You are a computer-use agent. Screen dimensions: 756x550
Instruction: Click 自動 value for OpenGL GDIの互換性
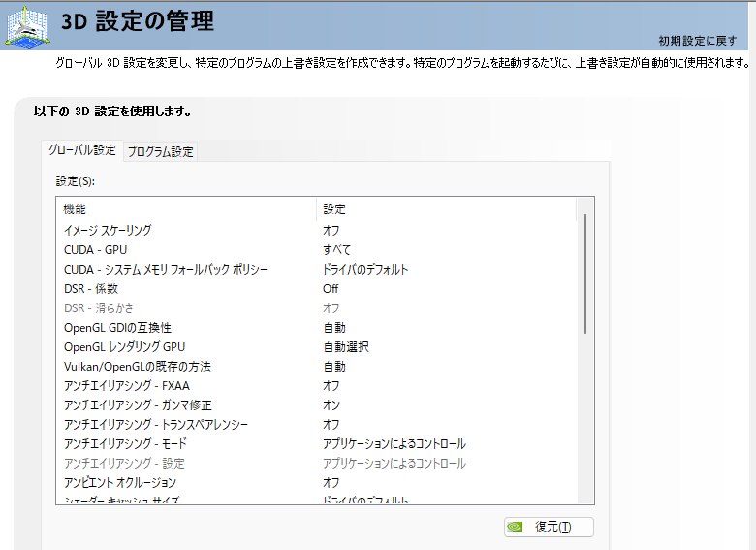point(334,328)
